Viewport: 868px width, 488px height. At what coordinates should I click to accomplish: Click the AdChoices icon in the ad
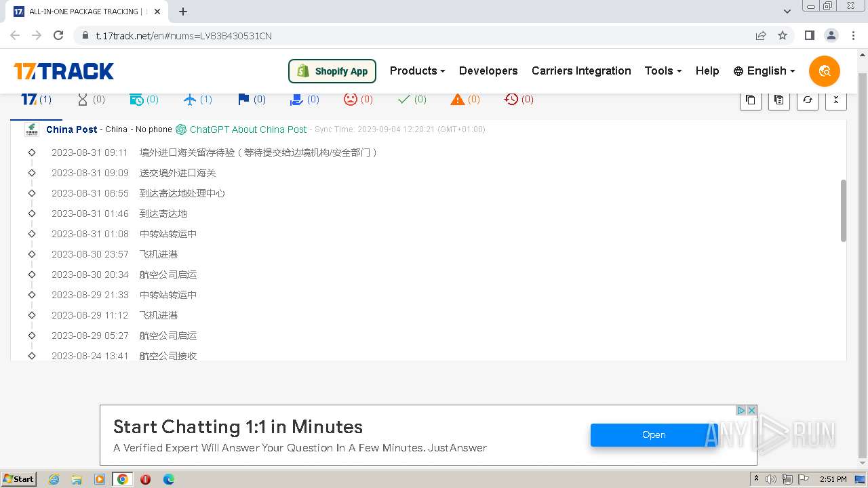pos(741,411)
